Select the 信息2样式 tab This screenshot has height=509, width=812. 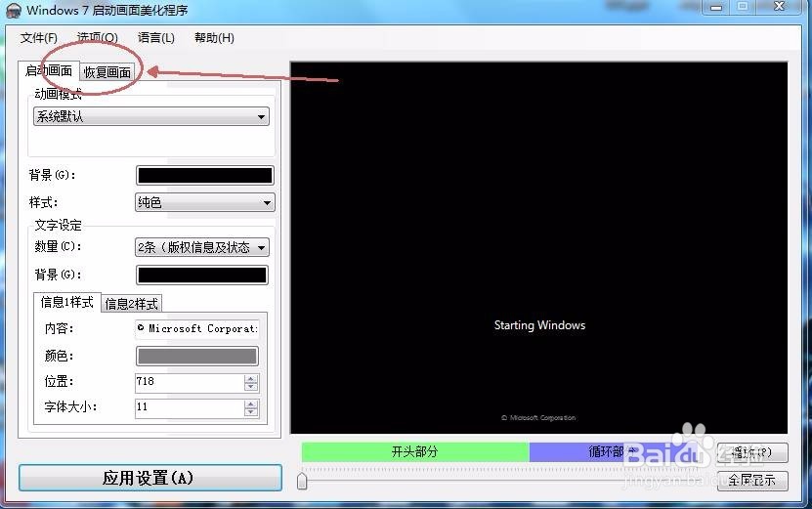click(132, 304)
